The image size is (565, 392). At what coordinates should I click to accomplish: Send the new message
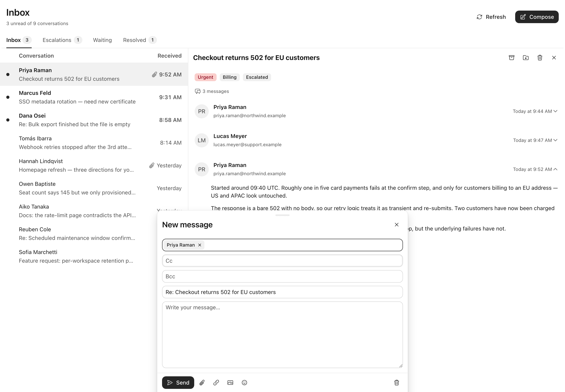[178, 382]
